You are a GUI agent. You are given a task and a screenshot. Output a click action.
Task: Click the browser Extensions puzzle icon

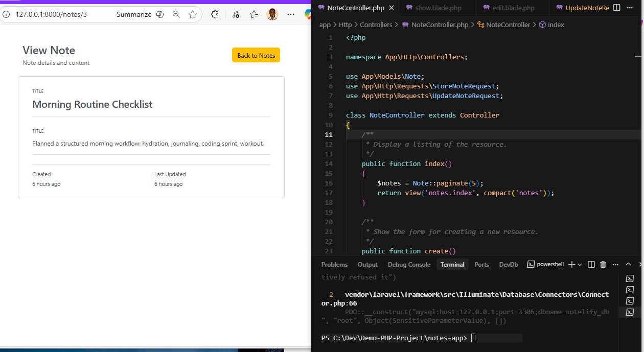click(x=215, y=14)
